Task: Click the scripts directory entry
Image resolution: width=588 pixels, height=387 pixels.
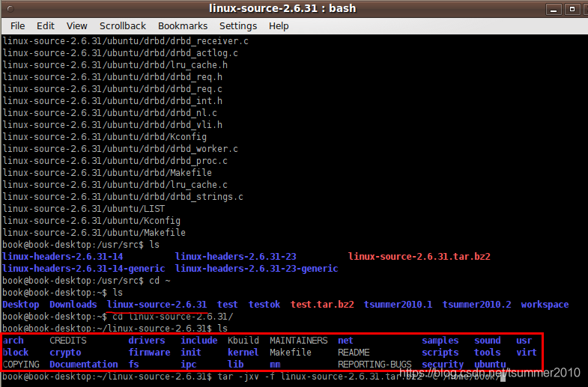Action: pos(440,353)
